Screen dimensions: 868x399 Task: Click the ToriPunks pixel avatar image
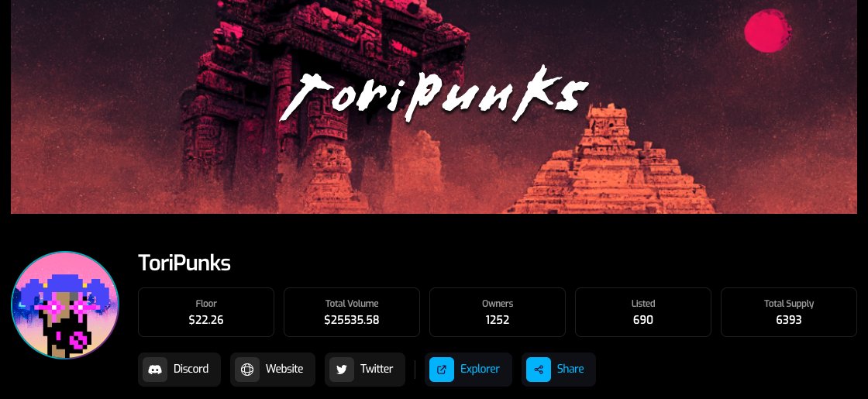65,305
